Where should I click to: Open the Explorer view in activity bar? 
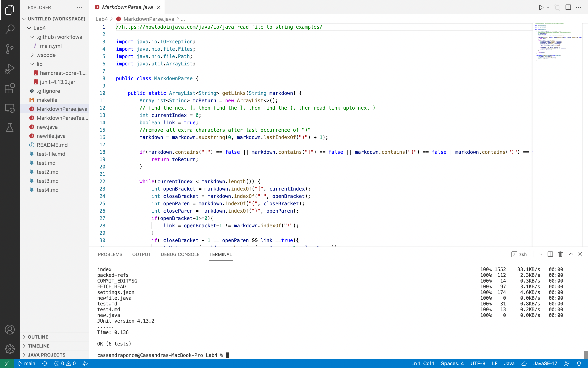[x=10, y=10]
